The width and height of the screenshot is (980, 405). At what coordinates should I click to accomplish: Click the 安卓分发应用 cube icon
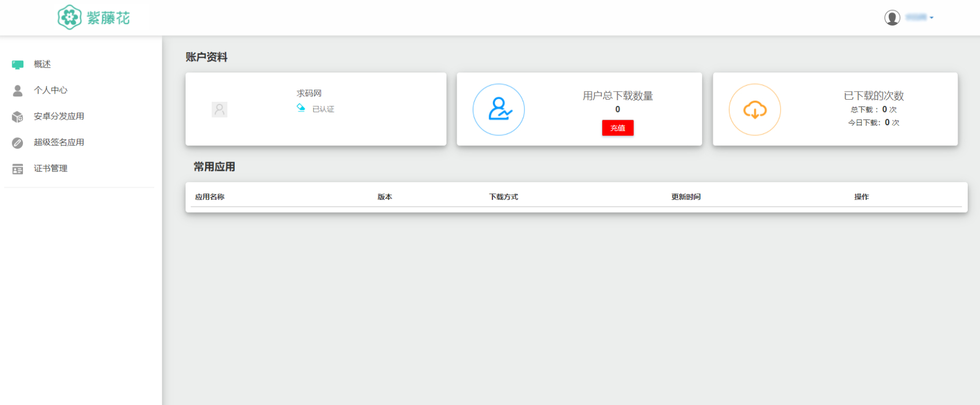18,117
